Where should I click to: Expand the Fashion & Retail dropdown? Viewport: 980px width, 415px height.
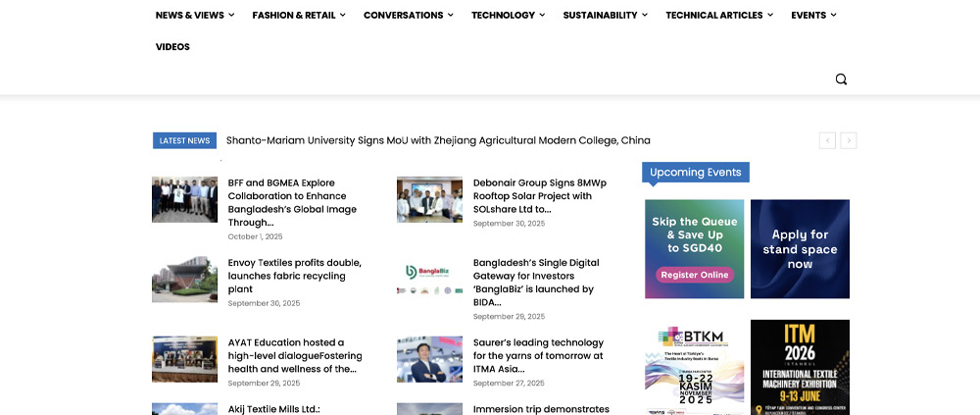[x=298, y=15]
